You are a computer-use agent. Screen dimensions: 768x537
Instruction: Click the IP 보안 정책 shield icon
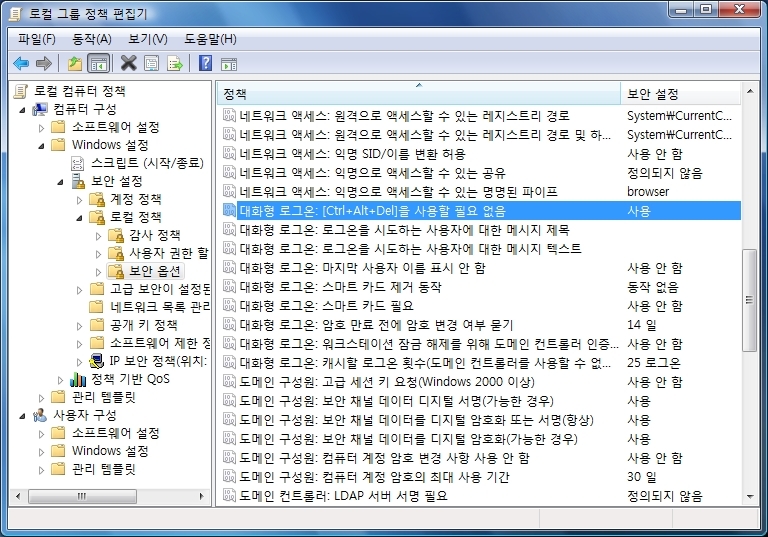coord(96,361)
